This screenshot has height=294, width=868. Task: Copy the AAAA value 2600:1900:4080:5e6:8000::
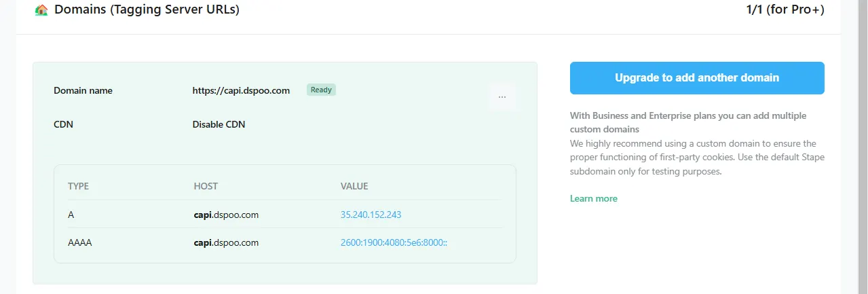(394, 242)
